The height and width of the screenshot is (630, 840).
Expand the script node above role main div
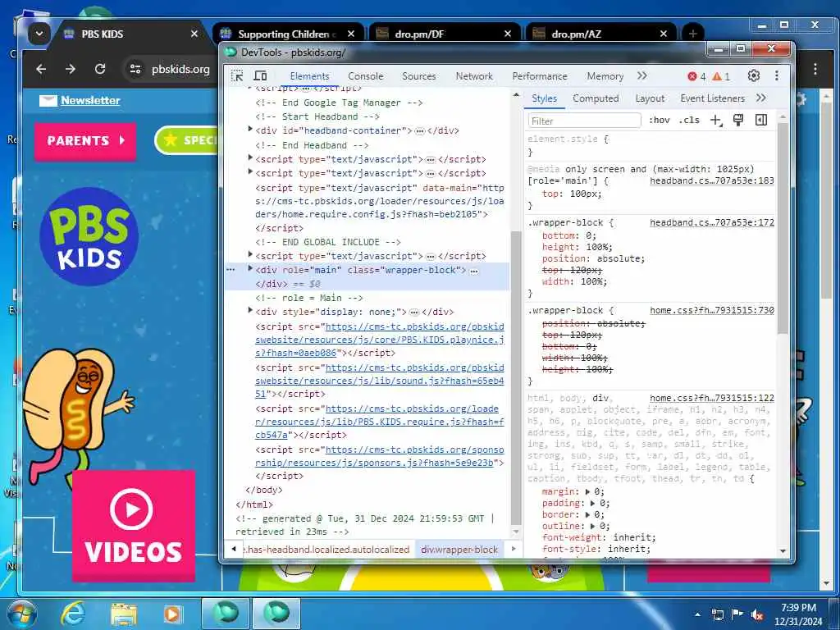[250, 254]
